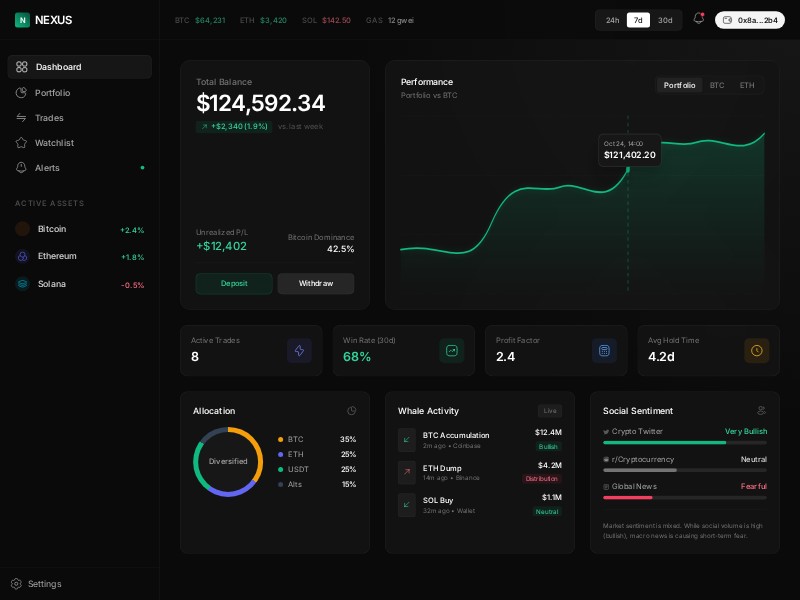Switch to the BTC performance tab

(x=717, y=85)
